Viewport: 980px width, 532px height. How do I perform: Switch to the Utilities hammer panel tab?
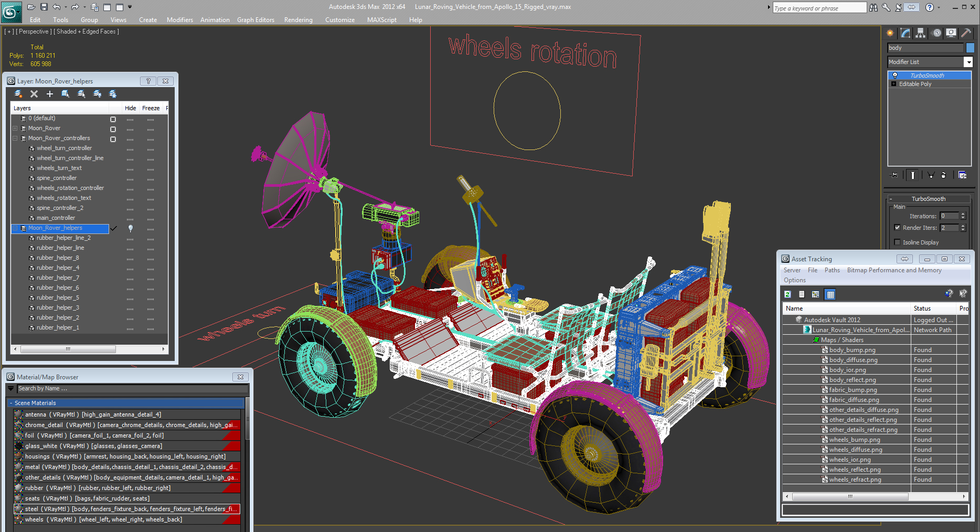pyautogui.click(x=966, y=33)
